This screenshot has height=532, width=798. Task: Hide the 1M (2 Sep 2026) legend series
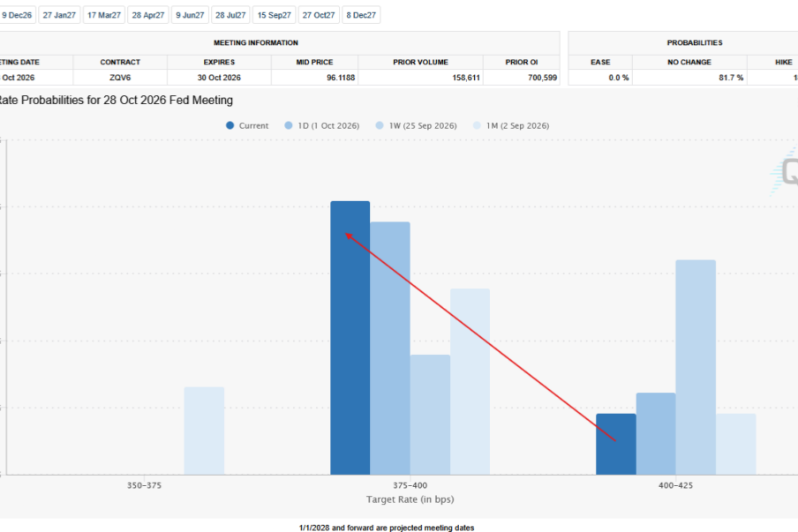click(x=511, y=125)
